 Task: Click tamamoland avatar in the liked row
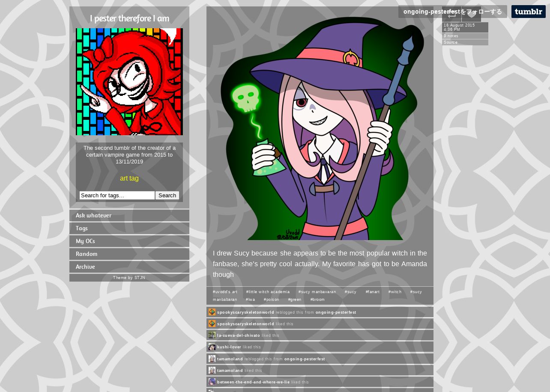212,370
